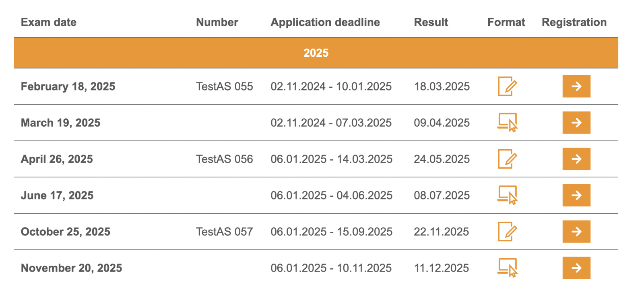Select the Application deadline column header
Screen dimensions: 644x290
click(x=325, y=22)
